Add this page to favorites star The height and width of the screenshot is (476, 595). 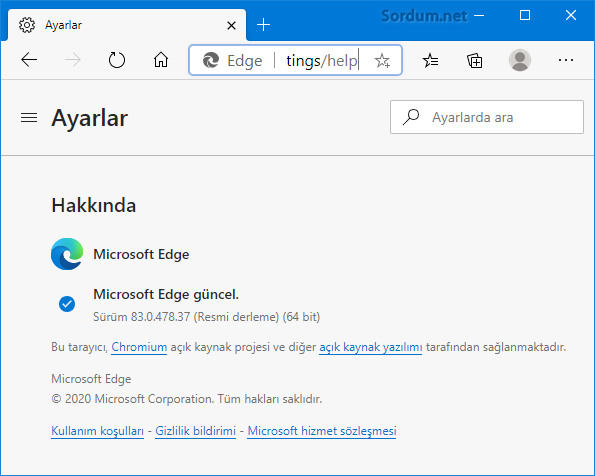tap(382, 60)
